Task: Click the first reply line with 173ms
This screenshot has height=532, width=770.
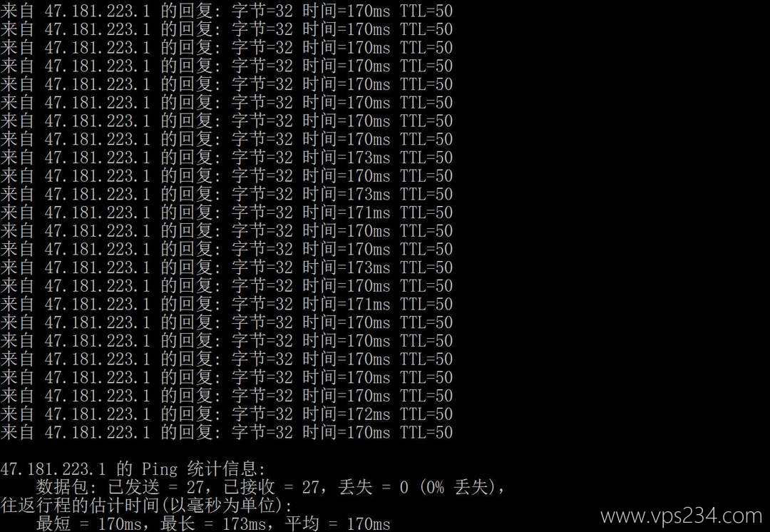Action: (227, 158)
